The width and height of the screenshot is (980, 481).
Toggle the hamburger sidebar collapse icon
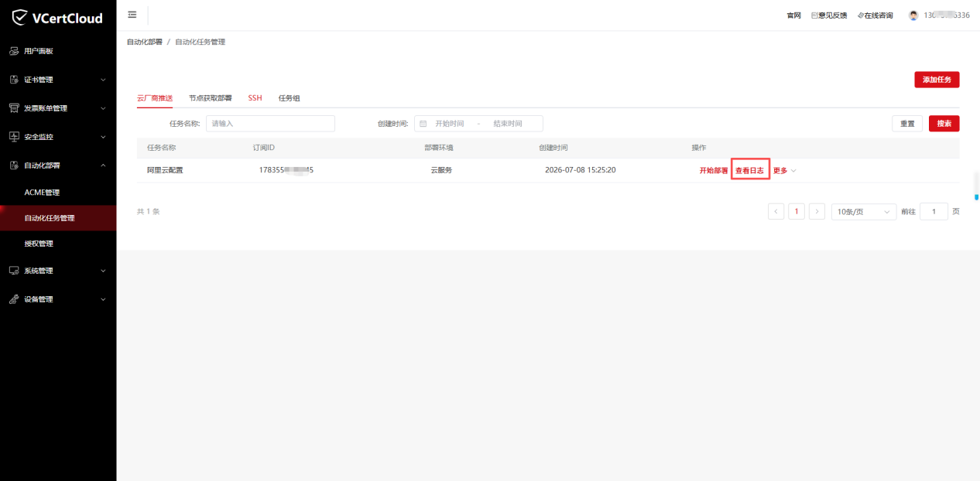coord(132,15)
